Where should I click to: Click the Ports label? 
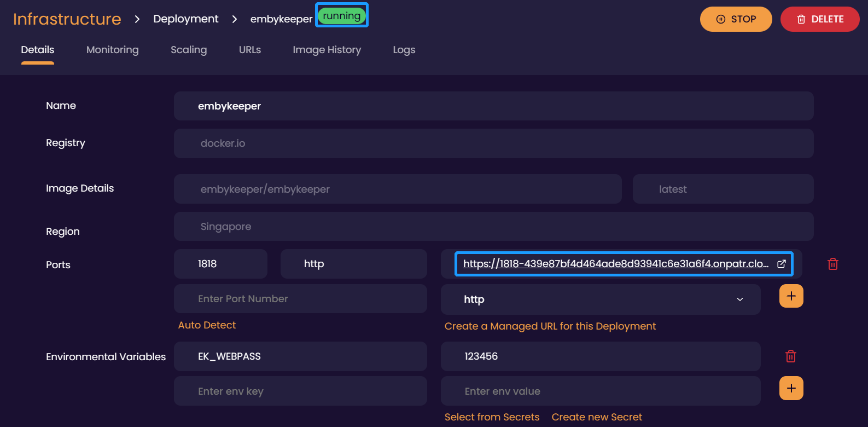coord(58,265)
